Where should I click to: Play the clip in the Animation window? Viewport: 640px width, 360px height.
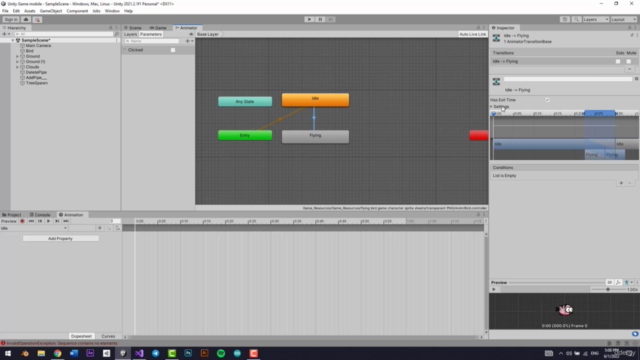pyautogui.click(x=48, y=221)
